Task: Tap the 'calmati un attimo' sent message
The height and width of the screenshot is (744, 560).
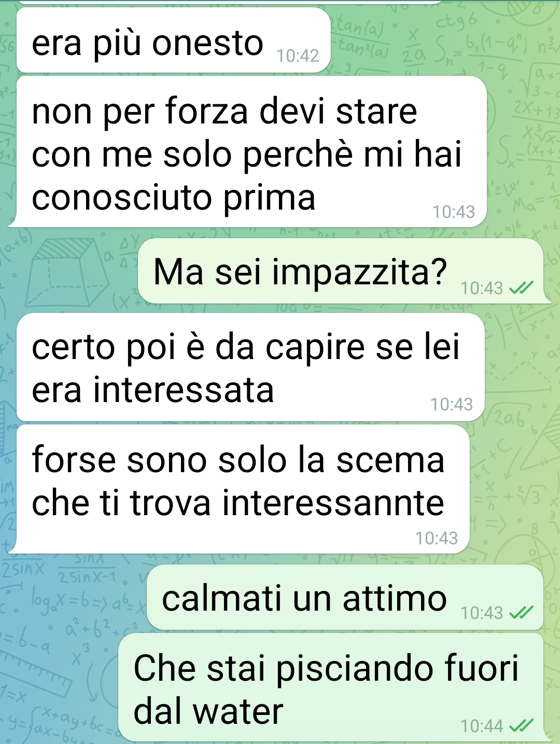Action: [x=345, y=597]
